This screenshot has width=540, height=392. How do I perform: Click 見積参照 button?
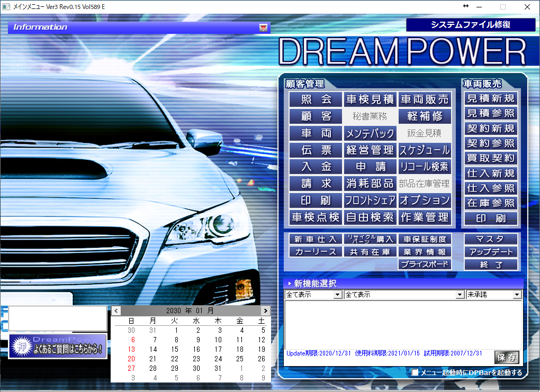[x=491, y=113]
